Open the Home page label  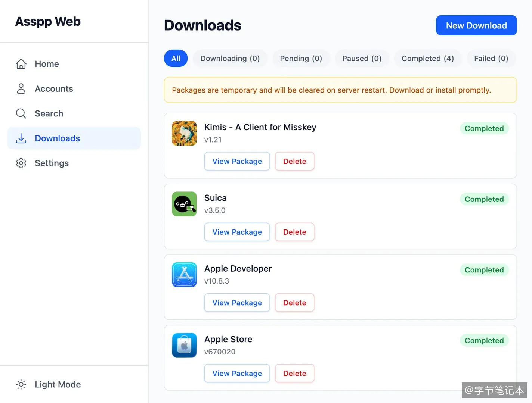47,64
